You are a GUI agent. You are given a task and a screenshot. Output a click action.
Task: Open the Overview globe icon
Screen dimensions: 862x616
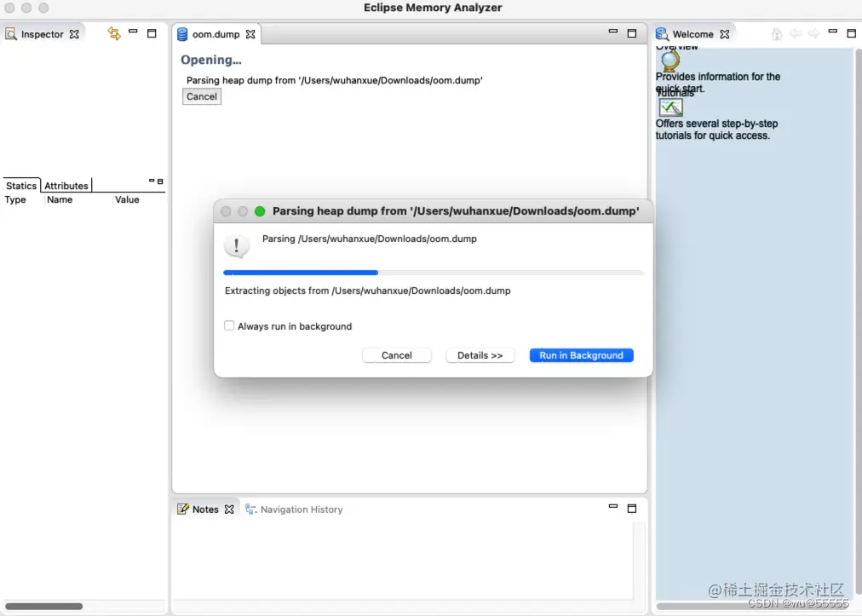(x=670, y=60)
